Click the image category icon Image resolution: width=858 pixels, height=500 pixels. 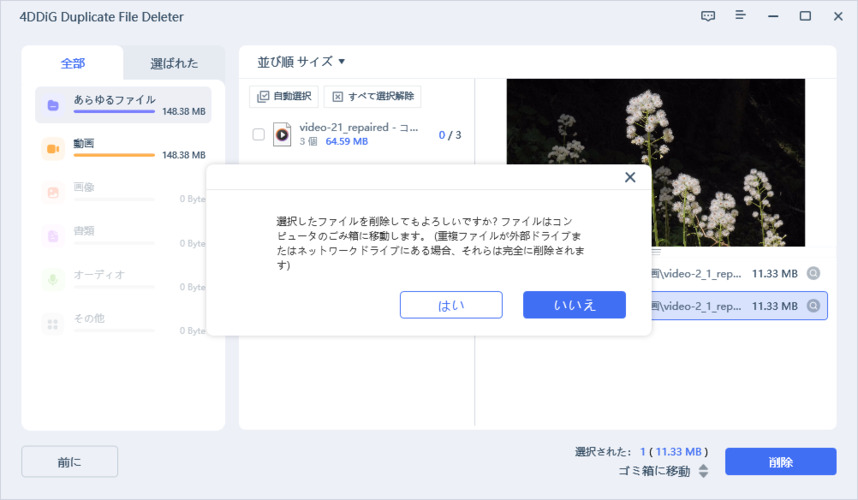(x=53, y=193)
